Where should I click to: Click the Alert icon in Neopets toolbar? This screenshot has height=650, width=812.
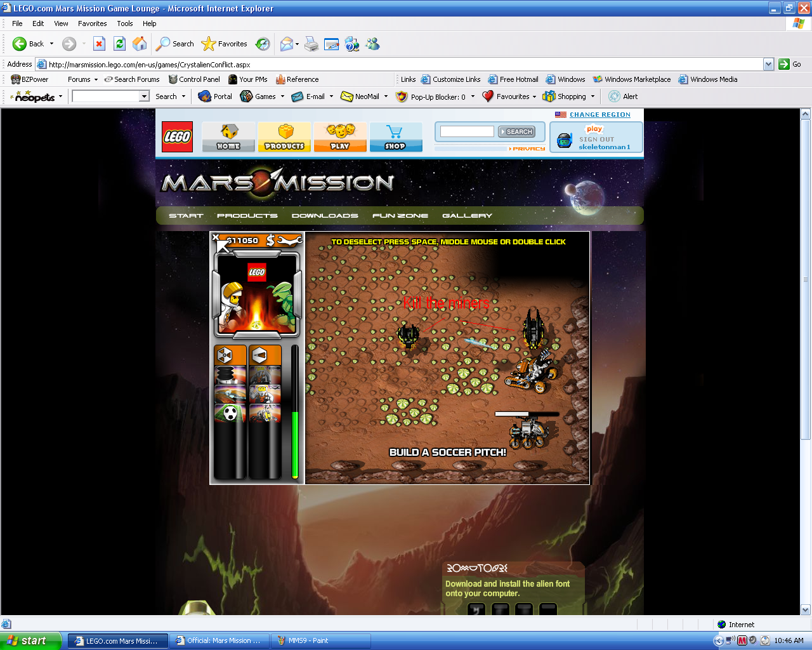[x=614, y=96]
